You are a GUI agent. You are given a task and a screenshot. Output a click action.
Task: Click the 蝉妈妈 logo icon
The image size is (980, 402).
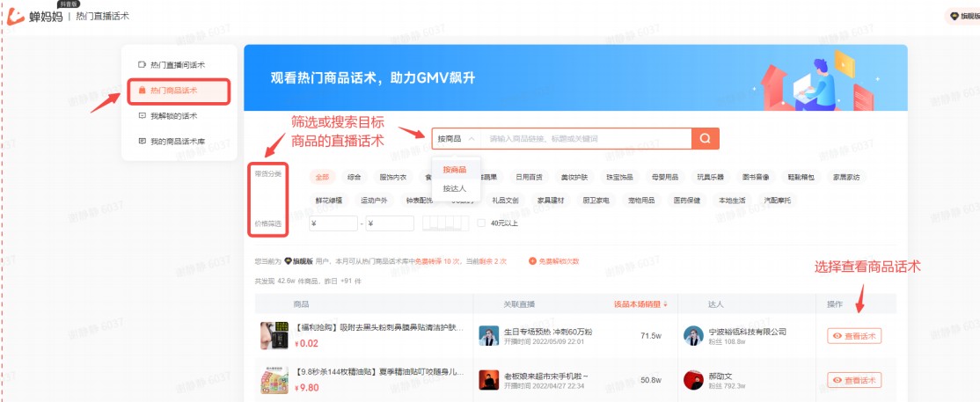click(x=16, y=17)
